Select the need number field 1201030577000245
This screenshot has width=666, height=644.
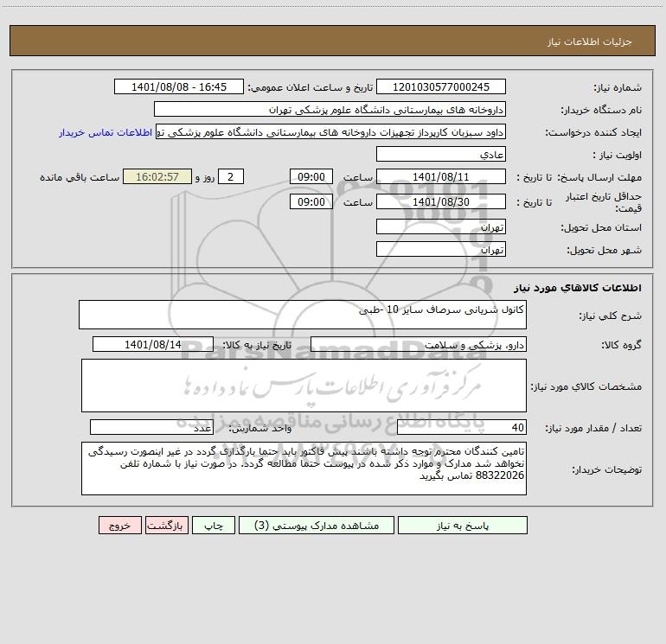(x=441, y=87)
